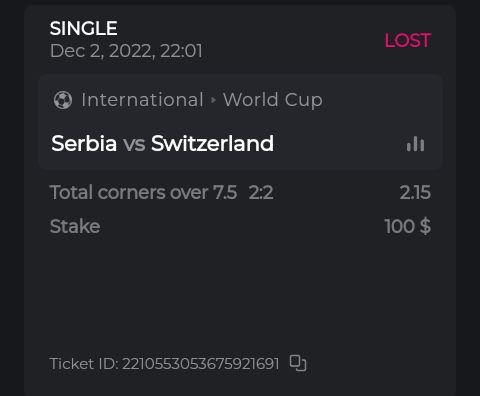Click the SINGLE bet type heading
The height and width of the screenshot is (396, 480).
click(x=84, y=28)
